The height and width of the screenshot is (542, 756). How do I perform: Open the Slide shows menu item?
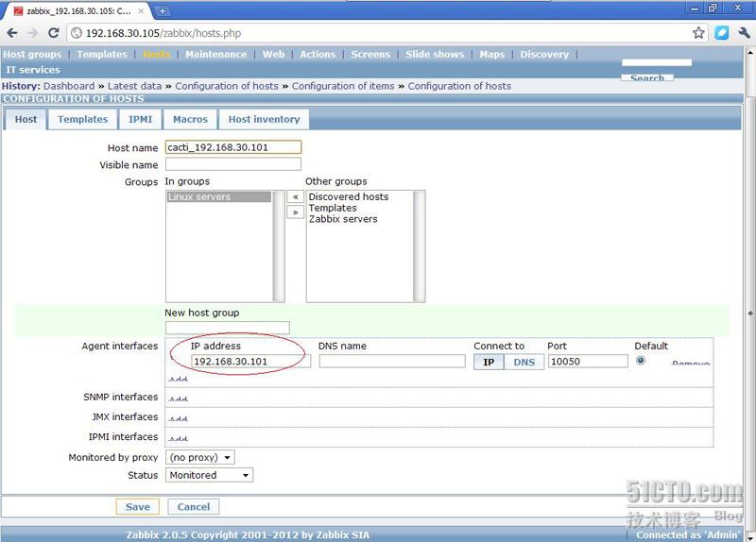coord(435,55)
